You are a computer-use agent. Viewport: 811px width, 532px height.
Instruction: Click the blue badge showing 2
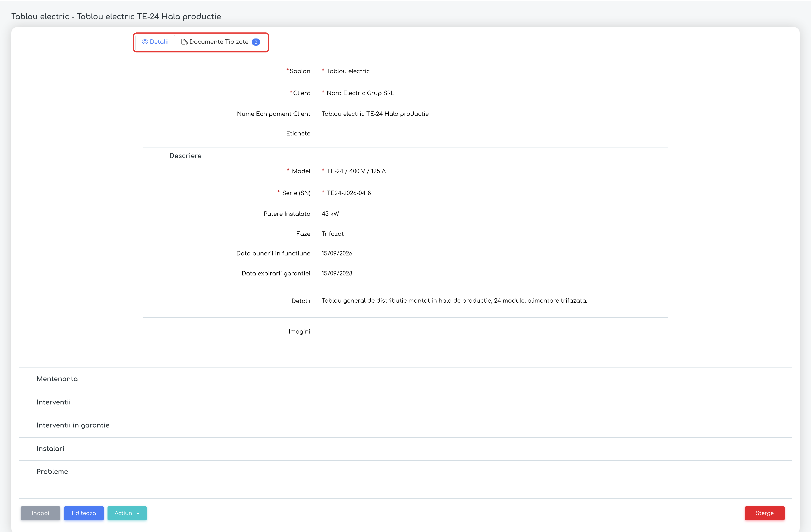pyautogui.click(x=256, y=42)
